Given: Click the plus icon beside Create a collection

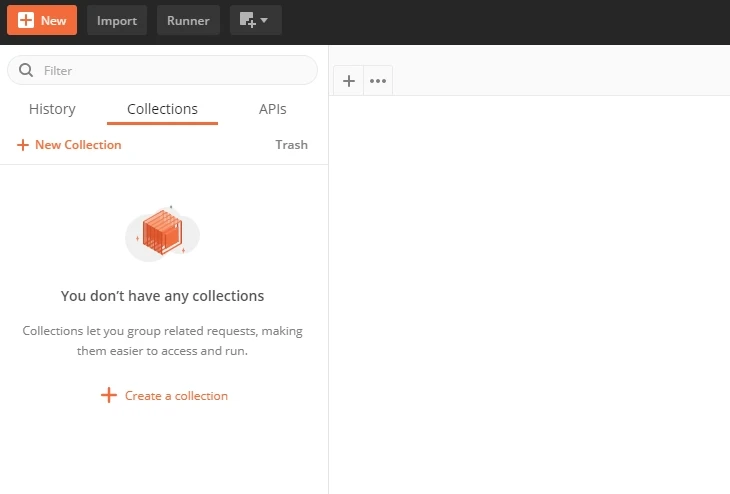Looking at the screenshot, I should (109, 396).
